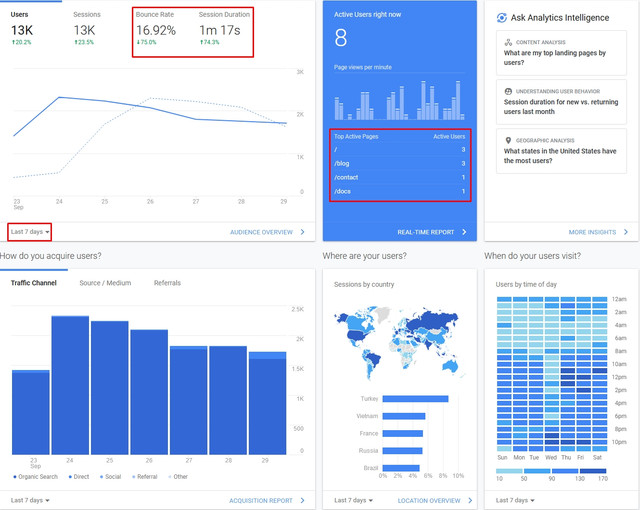
Task: Ask 'Session duration for new vs. returning users'
Action: [x=561, y=102]
